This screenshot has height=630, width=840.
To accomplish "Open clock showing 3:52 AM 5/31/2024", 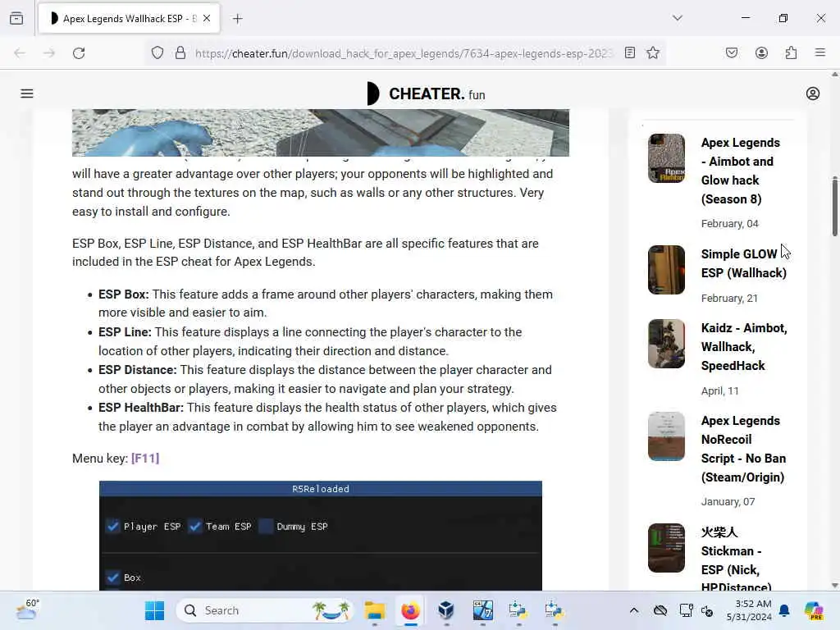I will click(x=749, y=610).
